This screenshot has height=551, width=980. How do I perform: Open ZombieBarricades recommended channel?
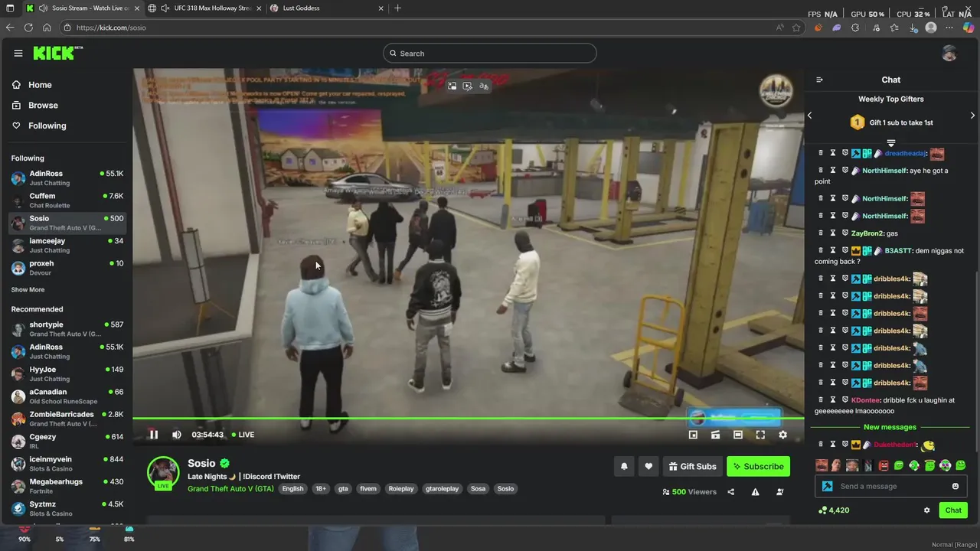(x=67, y=419)
